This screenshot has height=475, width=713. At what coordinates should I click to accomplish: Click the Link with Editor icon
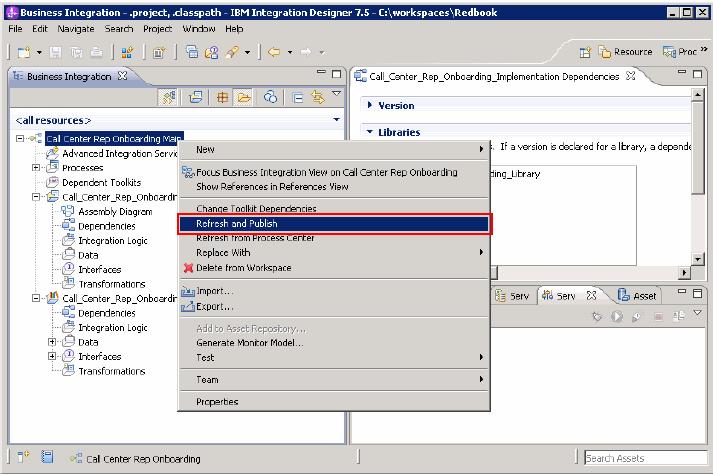point(318,97)
